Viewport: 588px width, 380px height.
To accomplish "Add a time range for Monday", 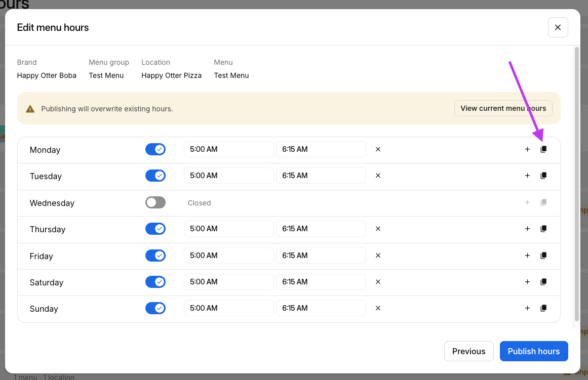I will pyautogui.click(x=527, y=149).
